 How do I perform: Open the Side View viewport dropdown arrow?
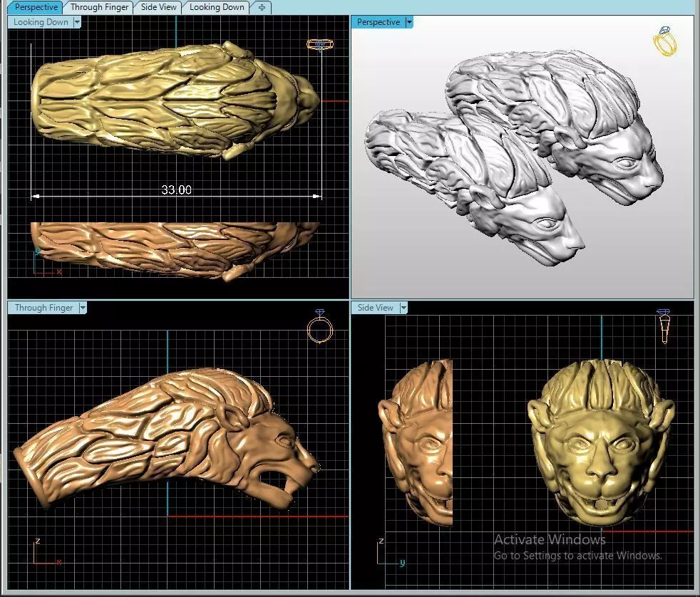(x=403, y=308)
